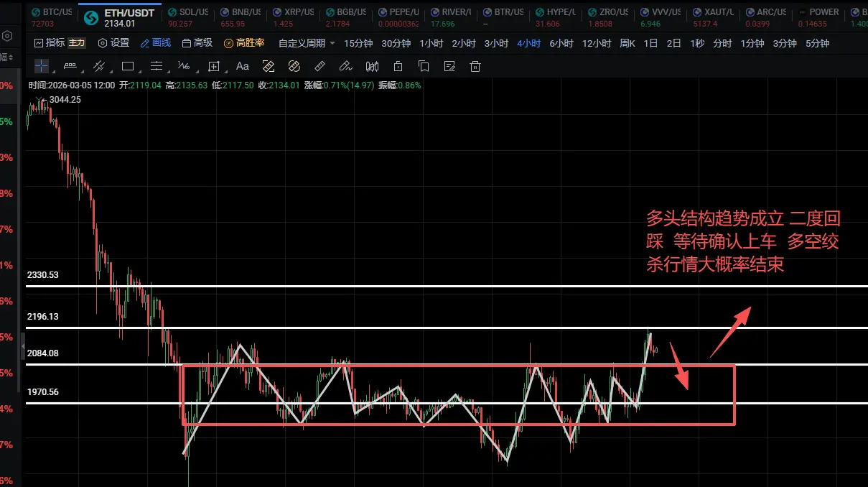Open the BTC/USDT ticker tab
Screen dimensions: 868x487
point(50,17)
